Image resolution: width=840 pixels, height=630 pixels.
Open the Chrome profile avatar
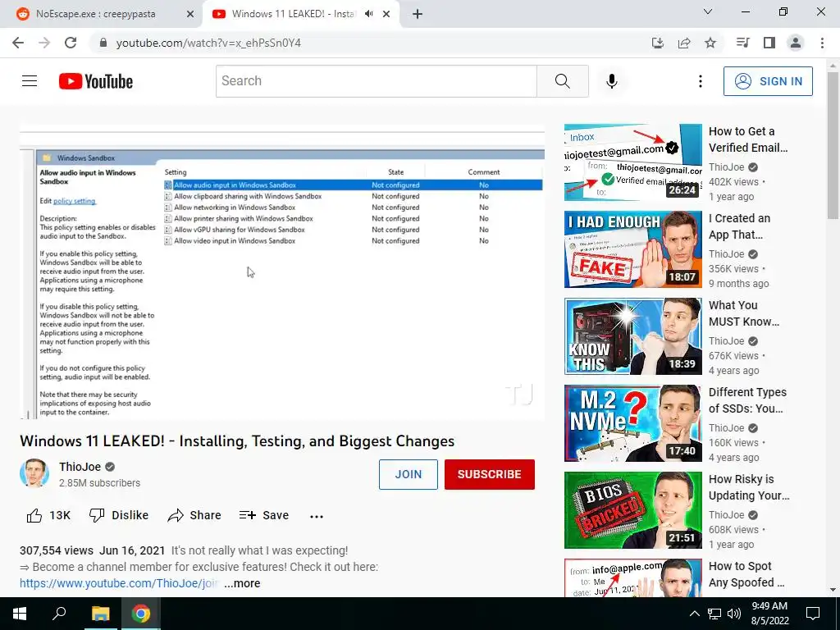pos(796,43)
